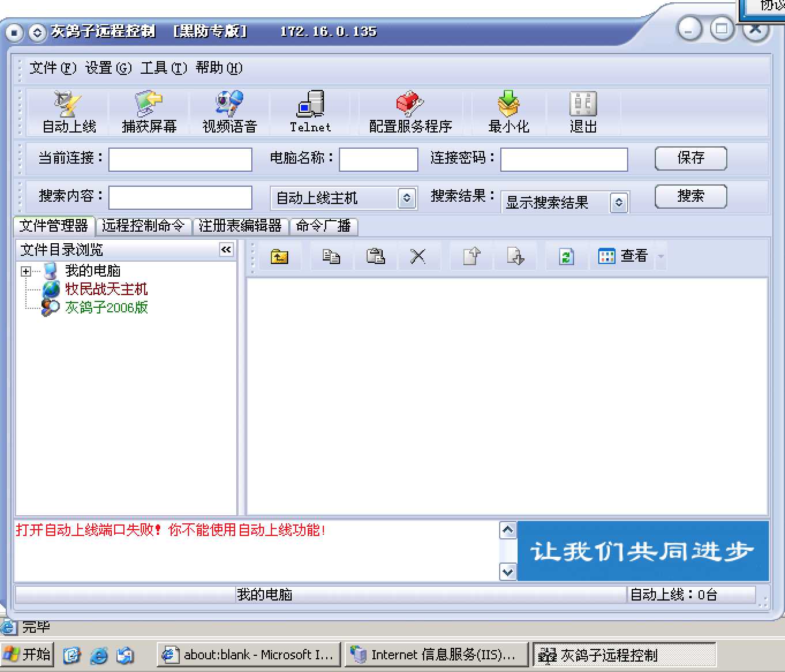Click the third quick launch icon
785x672 pixels.
(125, 655)
